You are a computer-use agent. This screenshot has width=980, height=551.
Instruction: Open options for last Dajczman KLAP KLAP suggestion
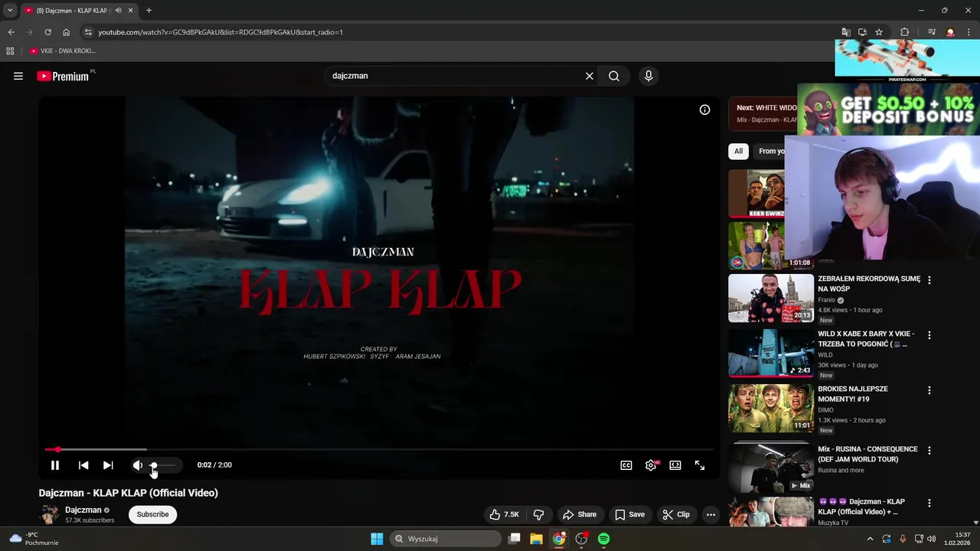(x=929, y=503)
